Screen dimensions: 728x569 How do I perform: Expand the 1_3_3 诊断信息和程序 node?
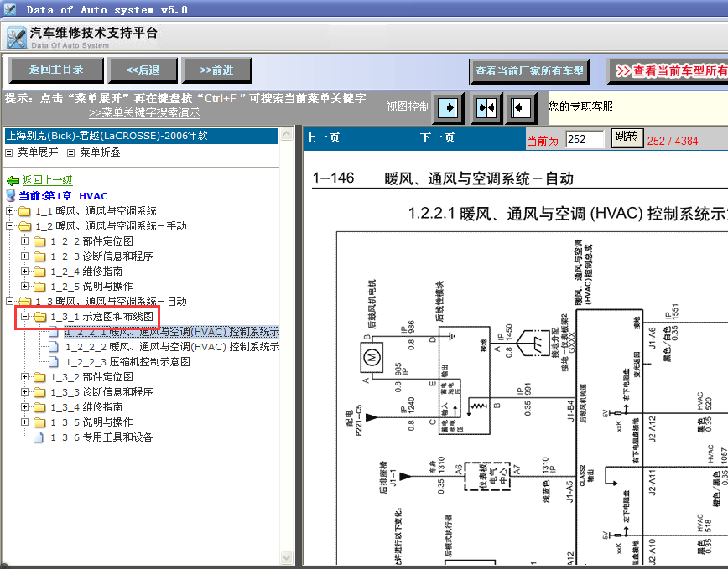click(x=24, y=392)
